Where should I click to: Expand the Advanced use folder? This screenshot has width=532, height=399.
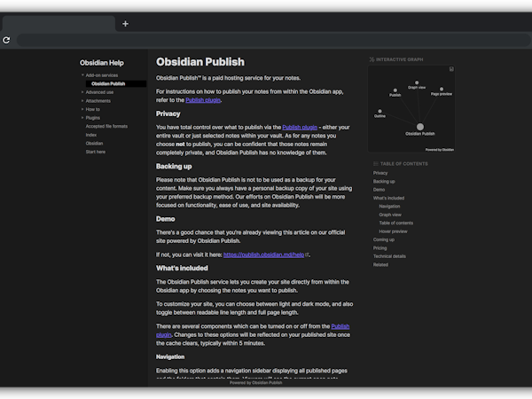82,92
